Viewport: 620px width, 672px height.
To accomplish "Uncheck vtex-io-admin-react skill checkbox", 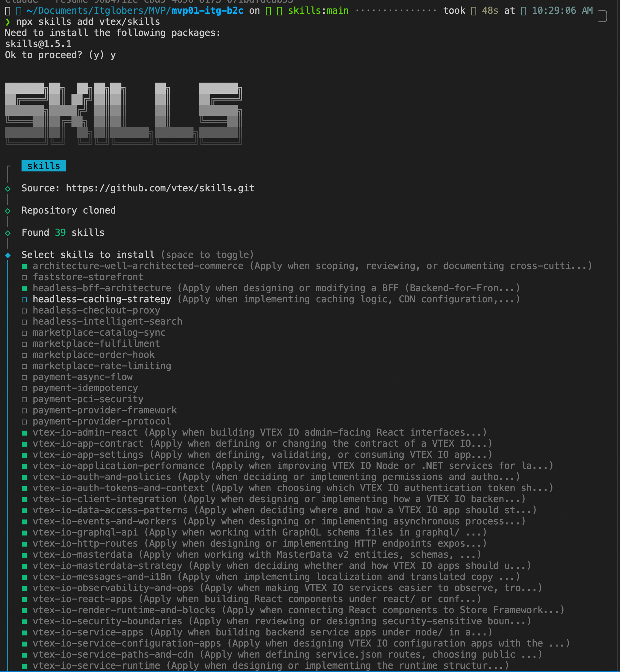I will coord(24,433).
